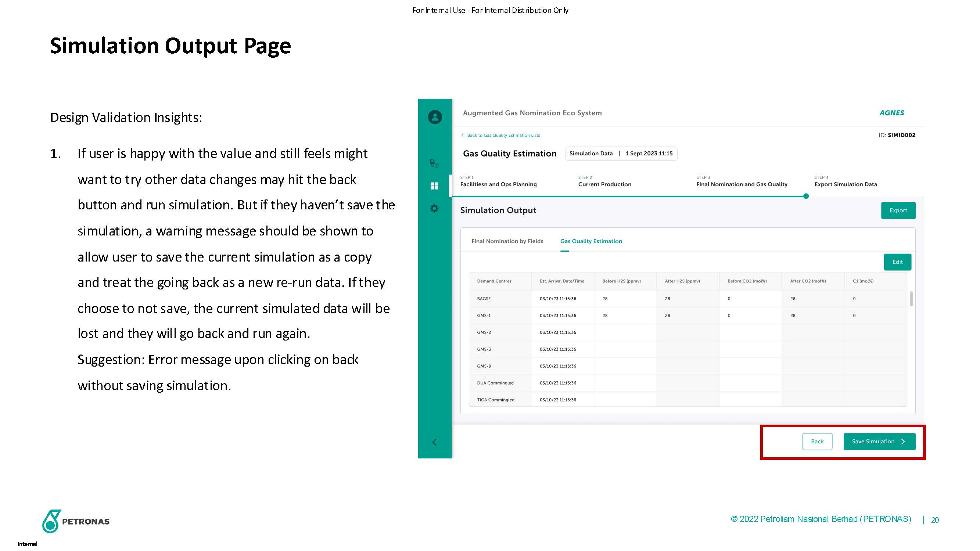Click the table vertical scrollbar

click(x=911, y=299)
